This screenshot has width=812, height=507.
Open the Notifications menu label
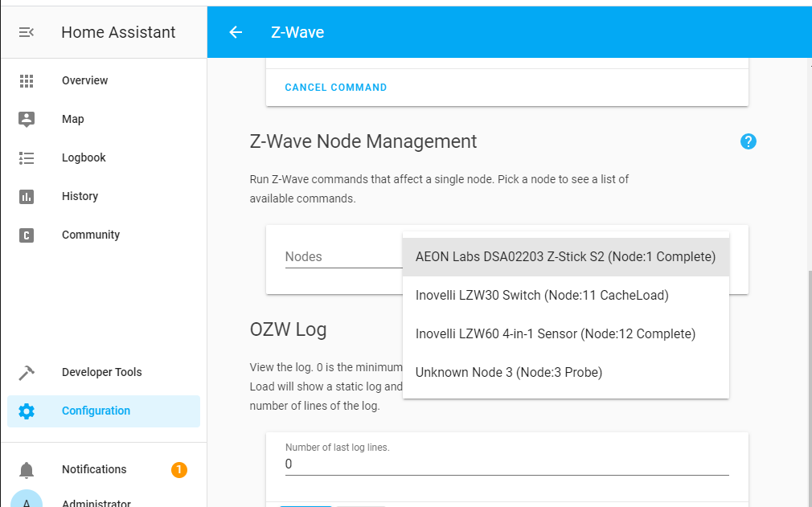coord(94,469)
